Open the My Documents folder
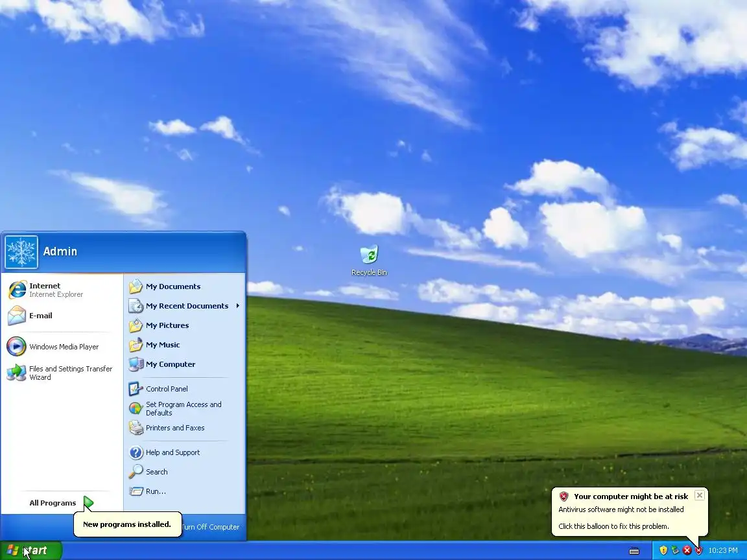 (x=184, y=286)
